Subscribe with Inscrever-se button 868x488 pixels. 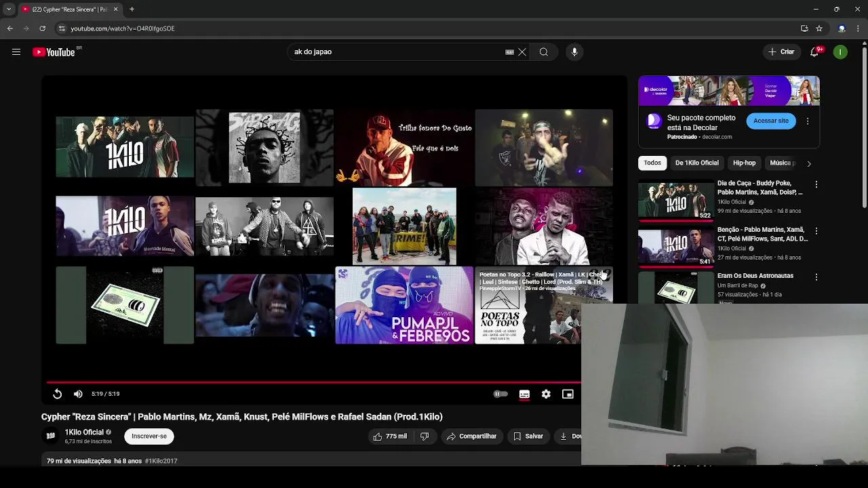(x=149, y=436)
